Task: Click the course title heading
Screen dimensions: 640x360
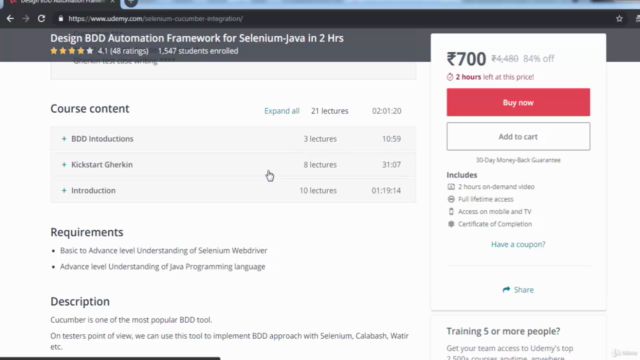Action: pyautogui.click(x=197, y=38)
